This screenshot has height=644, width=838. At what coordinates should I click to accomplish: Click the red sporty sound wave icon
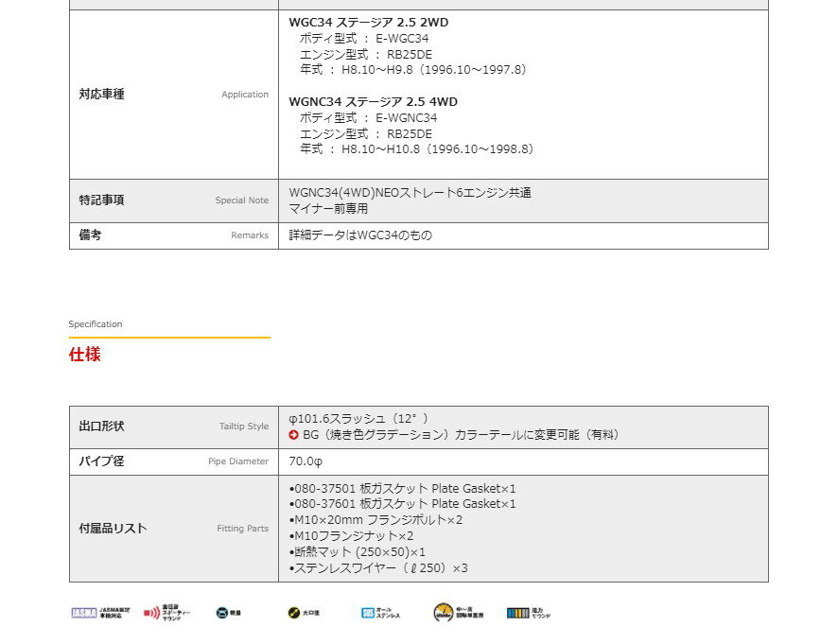tap(151, 613)
